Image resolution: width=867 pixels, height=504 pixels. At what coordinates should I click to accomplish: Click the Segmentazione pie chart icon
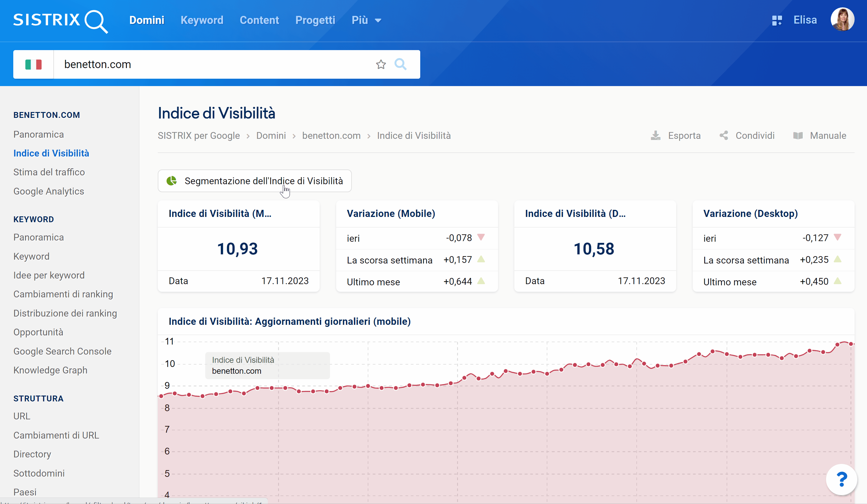click(x=172, y=180)
